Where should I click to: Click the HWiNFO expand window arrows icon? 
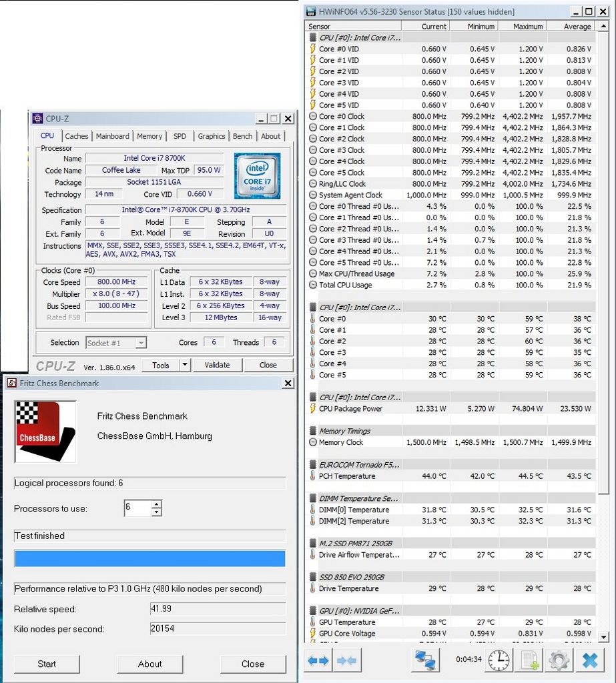(x=318, y=660)
